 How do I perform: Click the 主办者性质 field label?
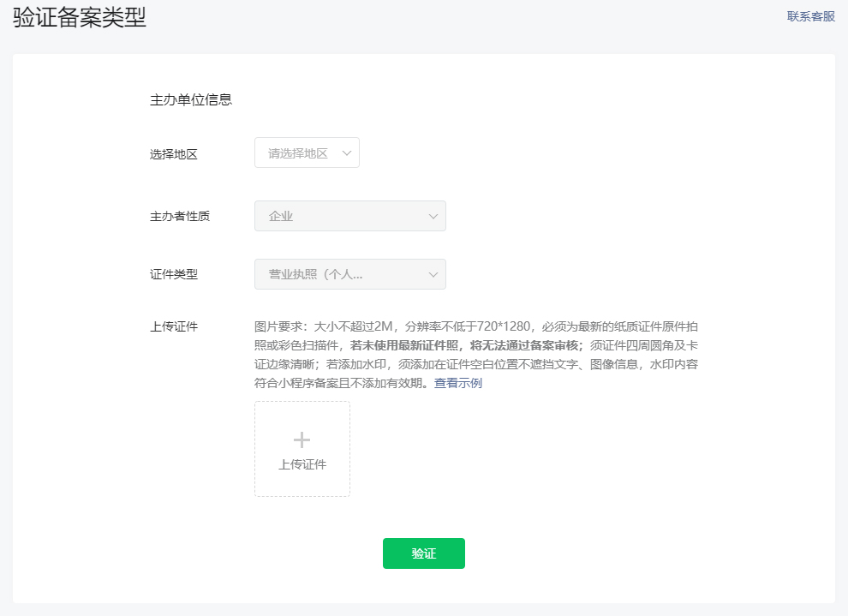pyautogui.click(x=180, y=217)
